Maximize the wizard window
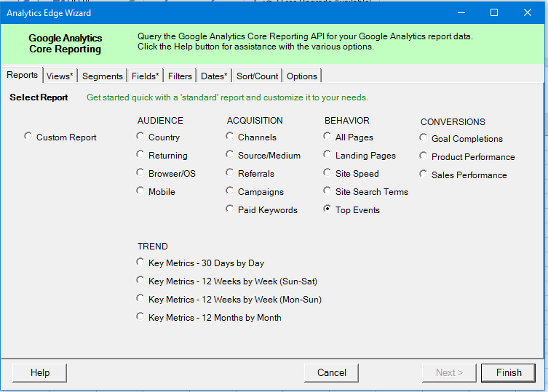This screenshot has width=548, height=392. click(494, 12)
